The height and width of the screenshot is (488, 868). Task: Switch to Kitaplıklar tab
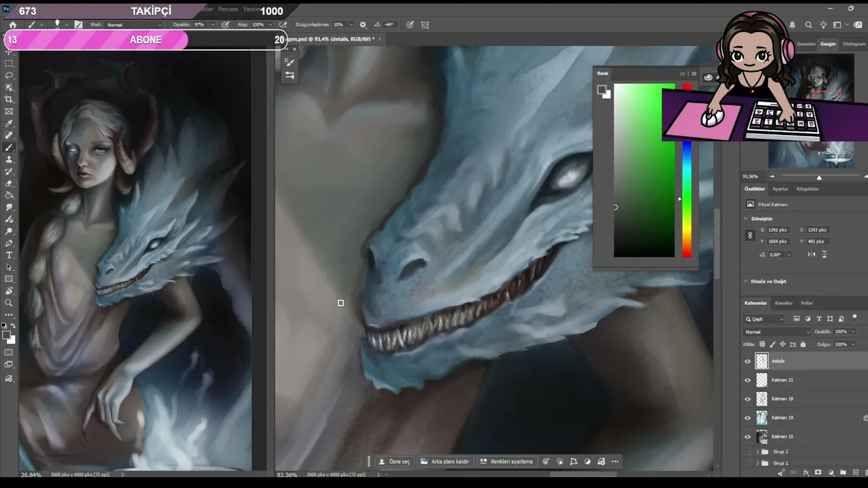[808, 189]
